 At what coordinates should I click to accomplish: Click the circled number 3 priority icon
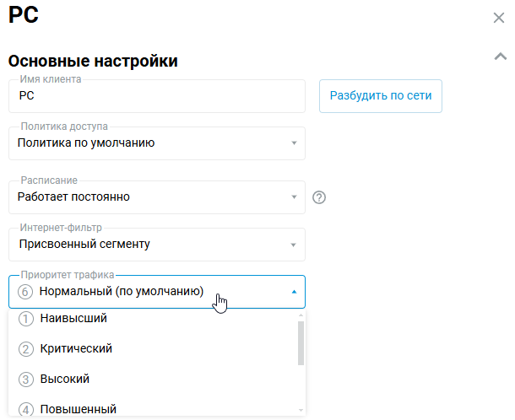(x=25, y=380)
